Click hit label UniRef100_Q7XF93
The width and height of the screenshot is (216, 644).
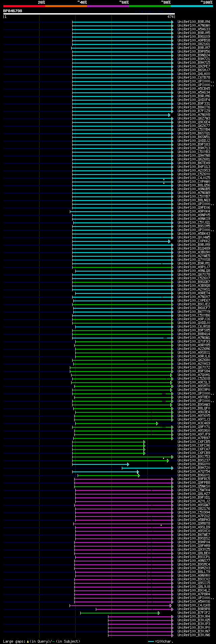pos(194,342)
